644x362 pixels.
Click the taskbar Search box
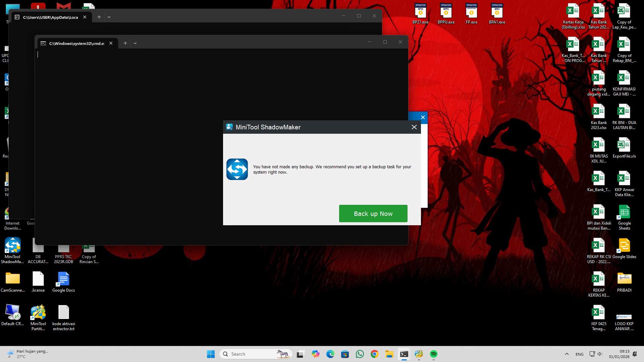point(255,354)
